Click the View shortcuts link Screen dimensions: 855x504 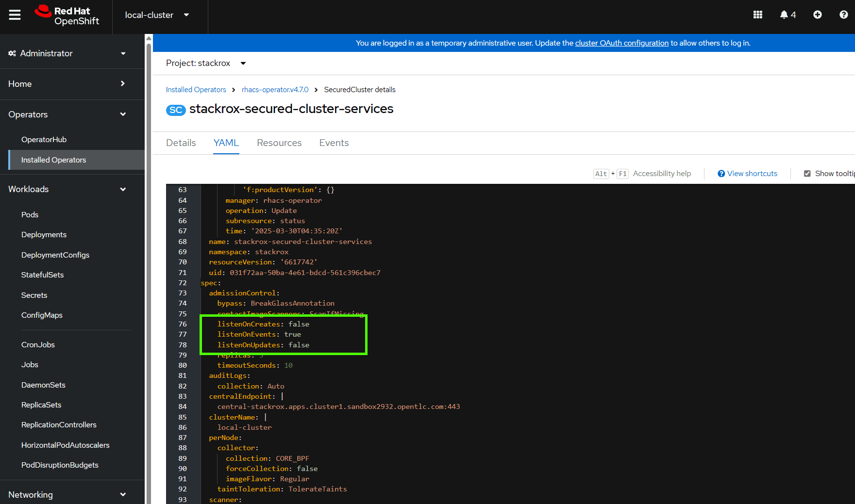coord(752,174)
